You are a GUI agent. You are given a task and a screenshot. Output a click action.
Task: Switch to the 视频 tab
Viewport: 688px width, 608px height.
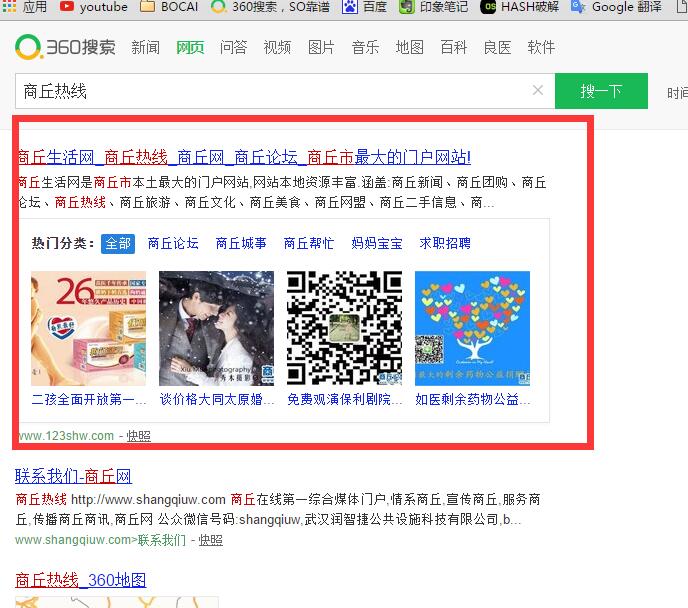tap(277, 47)
